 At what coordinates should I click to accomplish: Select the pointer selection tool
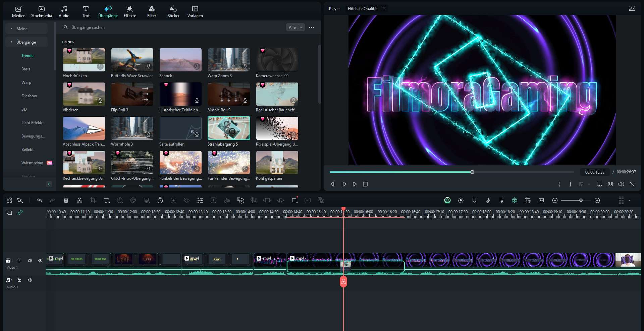coord(20,200)
